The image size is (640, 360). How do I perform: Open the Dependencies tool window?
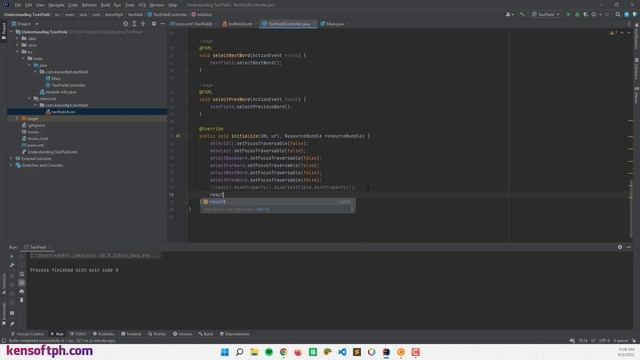(235, 334)
